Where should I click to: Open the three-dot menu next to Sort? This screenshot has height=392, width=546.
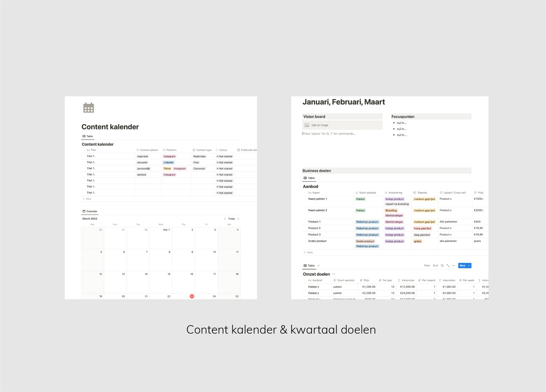click(453, 265)
